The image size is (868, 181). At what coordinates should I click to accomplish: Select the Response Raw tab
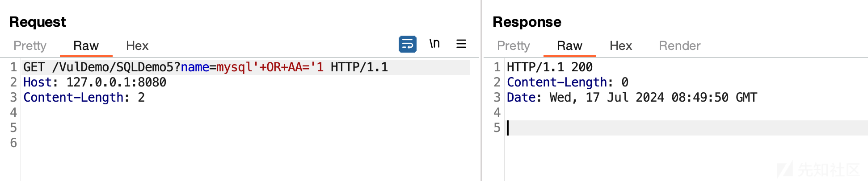569,45
